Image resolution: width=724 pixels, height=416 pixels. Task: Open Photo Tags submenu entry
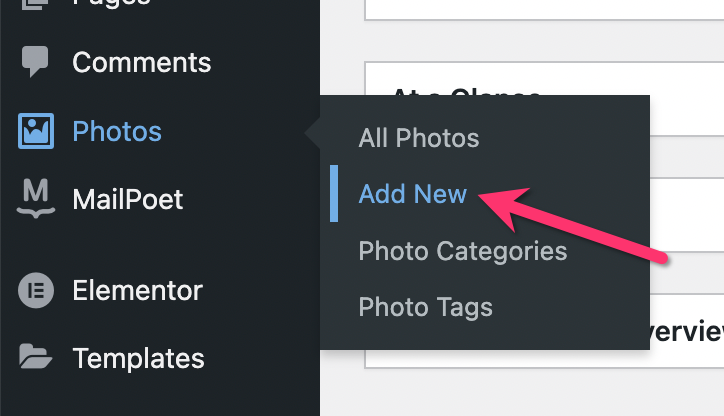[x=426, y=307]
